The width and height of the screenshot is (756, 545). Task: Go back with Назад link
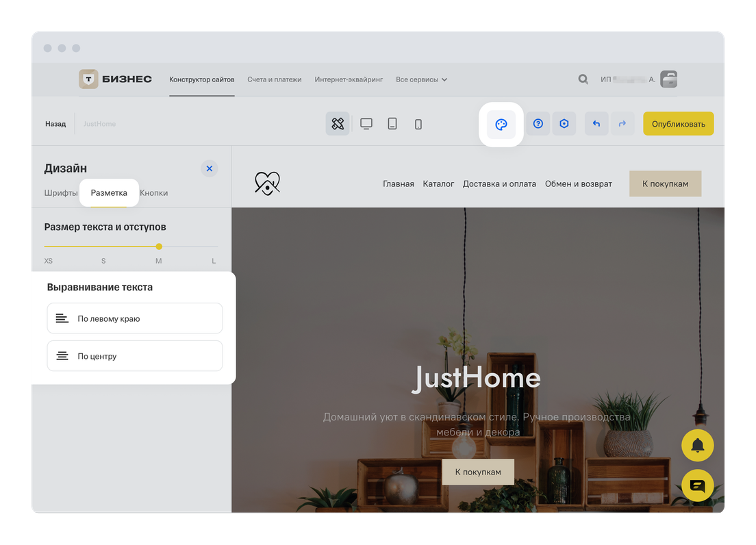pos(55,124)
